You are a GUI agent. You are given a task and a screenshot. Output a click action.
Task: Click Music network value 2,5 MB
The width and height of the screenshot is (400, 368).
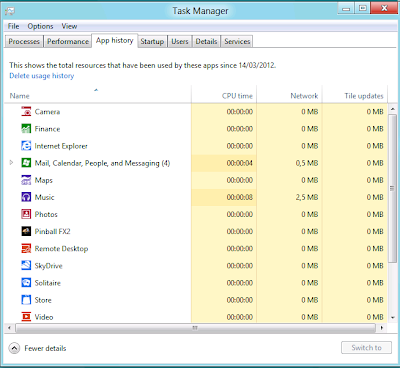tap(307, 197)
